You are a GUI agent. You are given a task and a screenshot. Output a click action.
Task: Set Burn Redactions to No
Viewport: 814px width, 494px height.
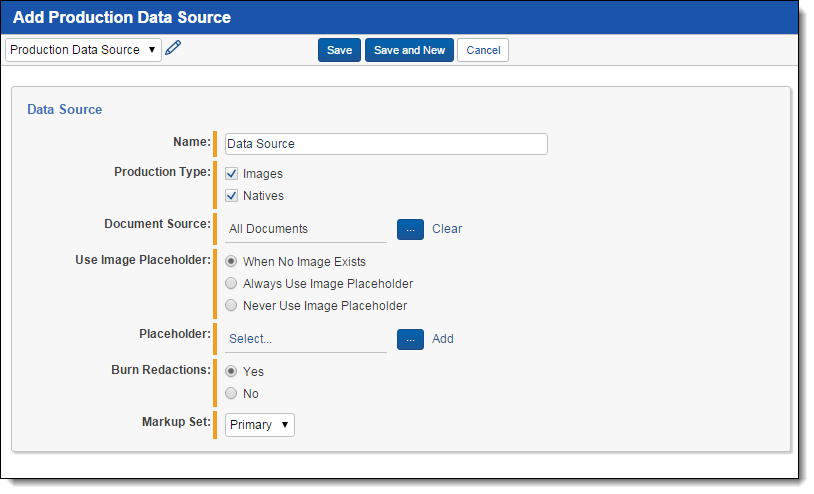pos(231,394)
